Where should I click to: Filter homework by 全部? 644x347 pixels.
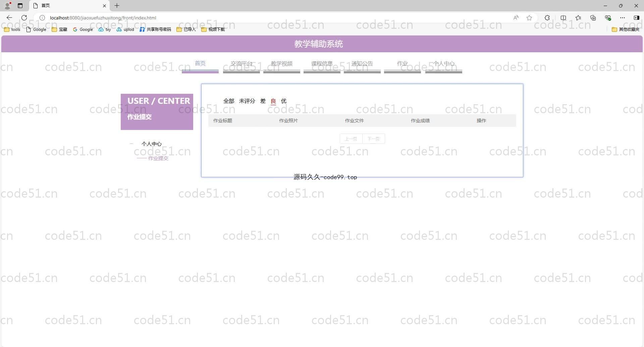click(x=229, y=101)
